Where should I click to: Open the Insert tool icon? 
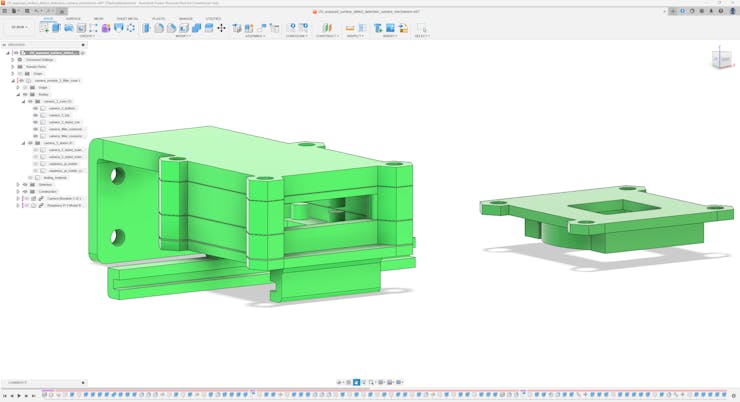(x=378, y=28)
